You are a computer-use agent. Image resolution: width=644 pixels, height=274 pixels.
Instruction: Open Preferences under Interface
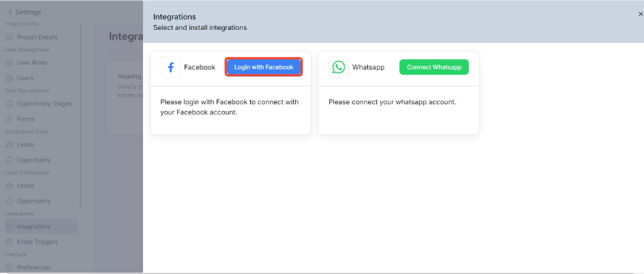pyautogui.click(x=34, y=267)
